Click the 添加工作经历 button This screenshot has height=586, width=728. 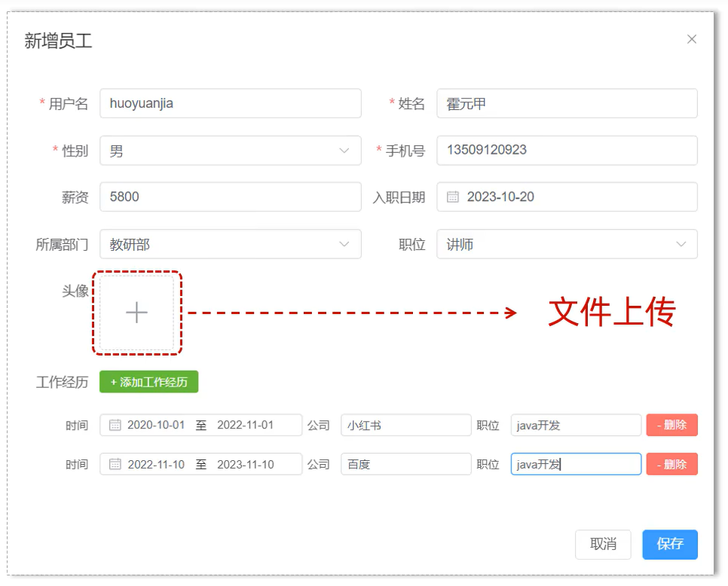(148, 382)
